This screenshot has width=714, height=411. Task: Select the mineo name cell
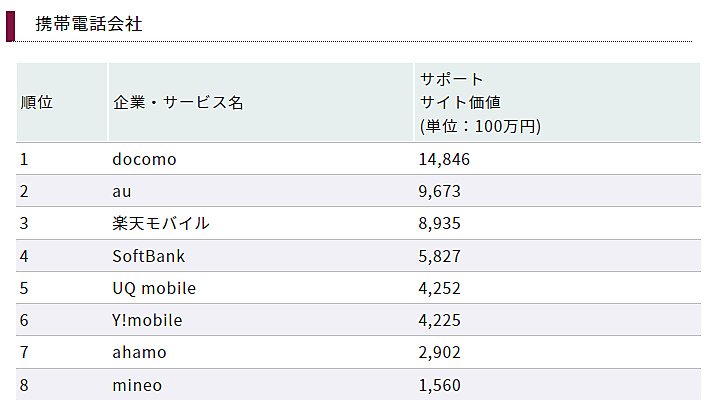pyautogui.click(x=137, y=385)
